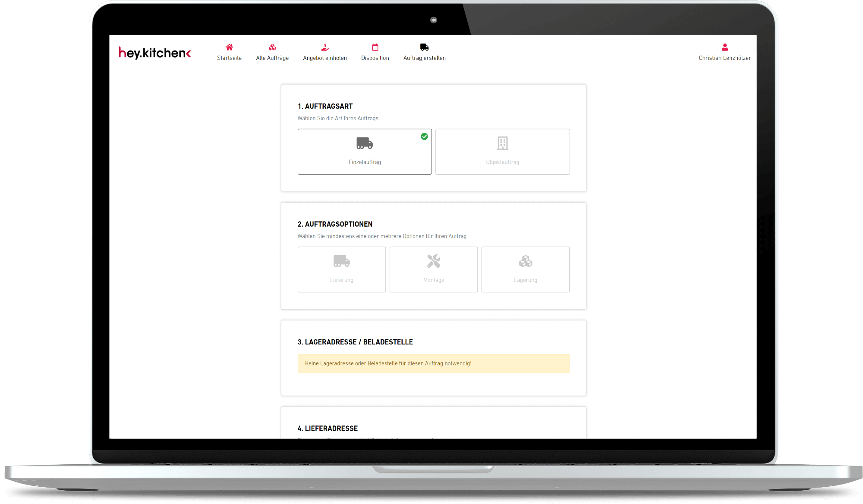The height and width of the screenshot is (504, 863).
Task: Click the calendar icon above Disposition
Action: click(x=375, y=47)
